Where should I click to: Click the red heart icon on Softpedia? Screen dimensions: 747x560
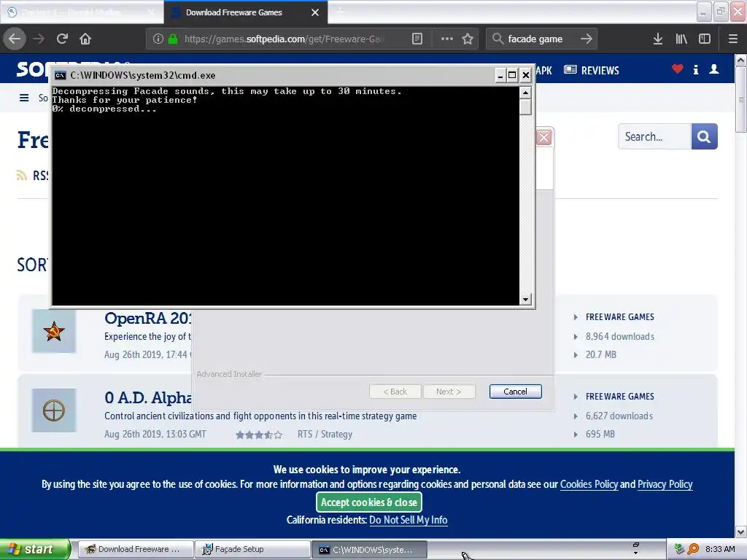(x=678, y=69)
